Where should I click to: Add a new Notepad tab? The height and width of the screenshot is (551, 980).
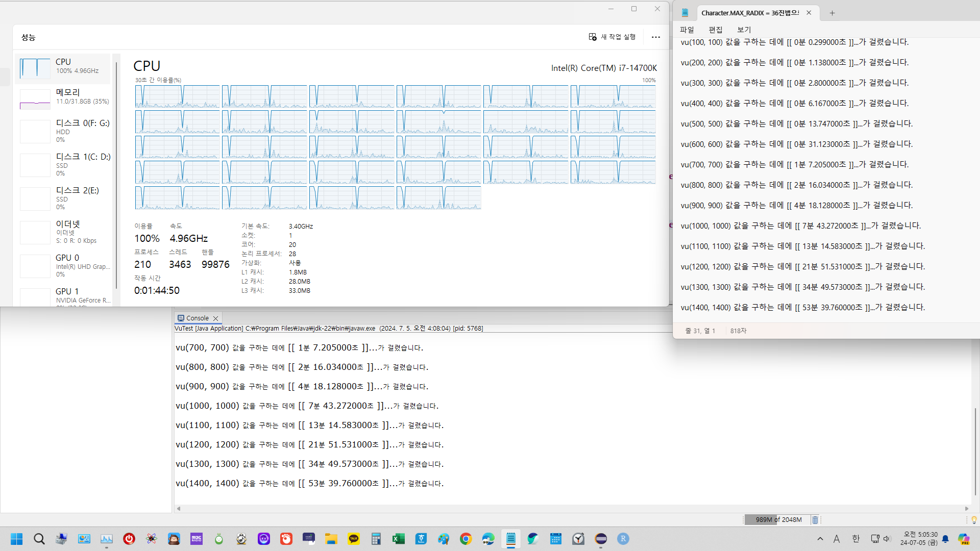point(832,13)
